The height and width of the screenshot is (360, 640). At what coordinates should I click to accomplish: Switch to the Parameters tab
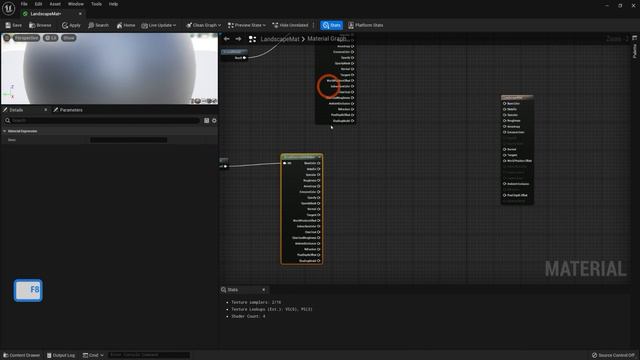[x=68, y=110]
